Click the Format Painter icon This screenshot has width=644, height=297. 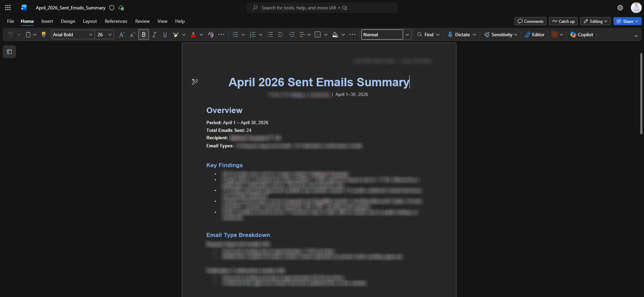[44, 35]
